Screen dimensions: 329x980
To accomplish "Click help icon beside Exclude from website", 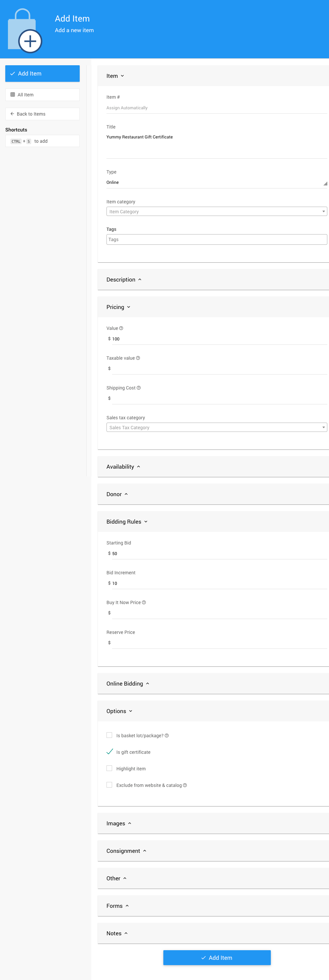I will pos(185,785).
